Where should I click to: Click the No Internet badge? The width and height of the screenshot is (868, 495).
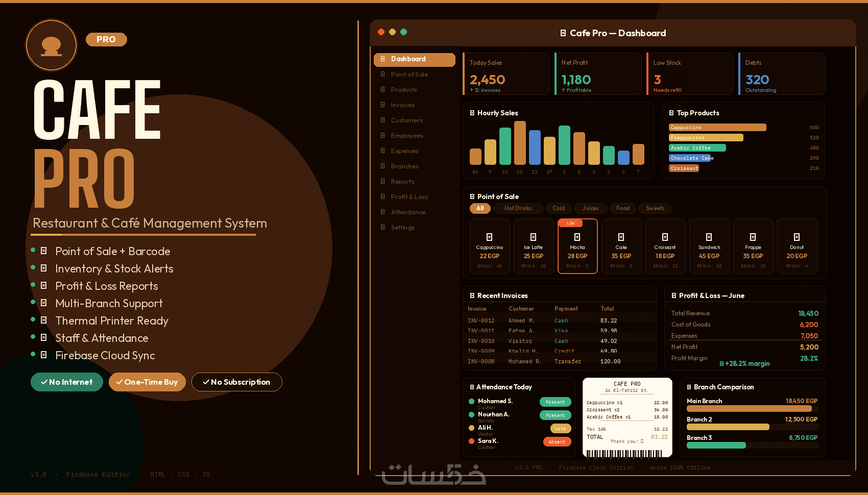tap(67, 382)
